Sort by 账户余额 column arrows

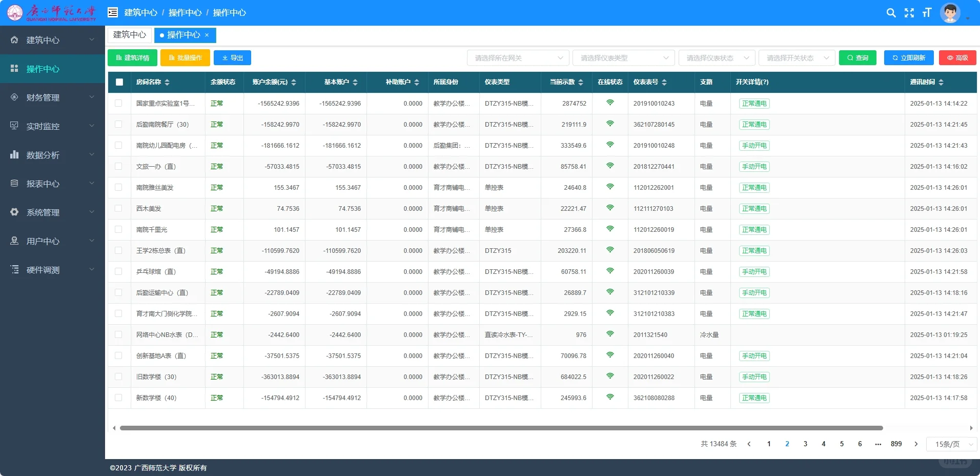point(294,82)
